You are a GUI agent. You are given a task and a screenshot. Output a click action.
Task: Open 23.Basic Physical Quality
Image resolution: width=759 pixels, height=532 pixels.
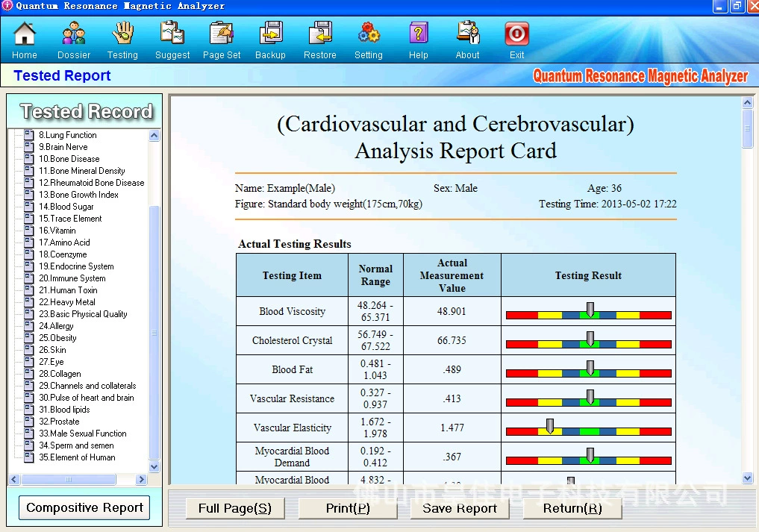(x=83, y=313)
